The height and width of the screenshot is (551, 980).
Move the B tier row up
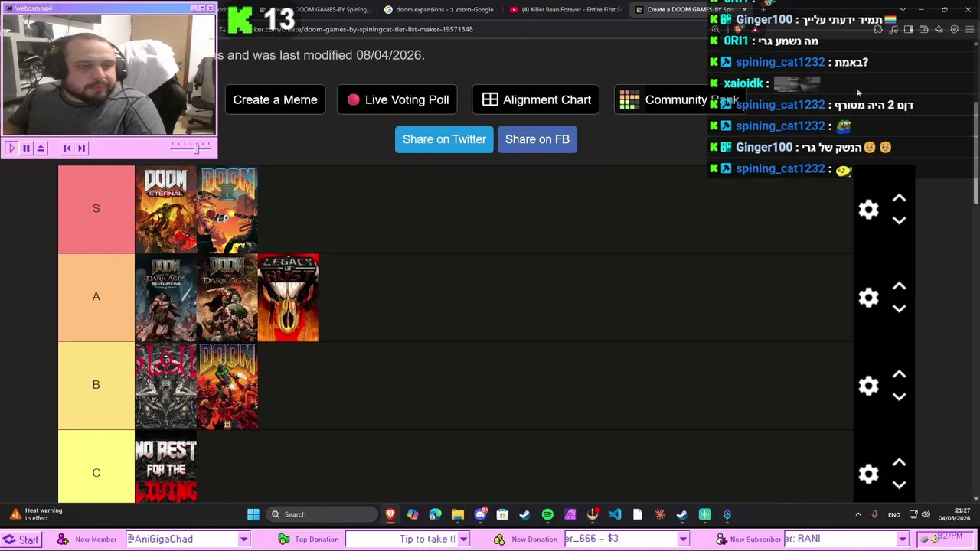[900, 375]
